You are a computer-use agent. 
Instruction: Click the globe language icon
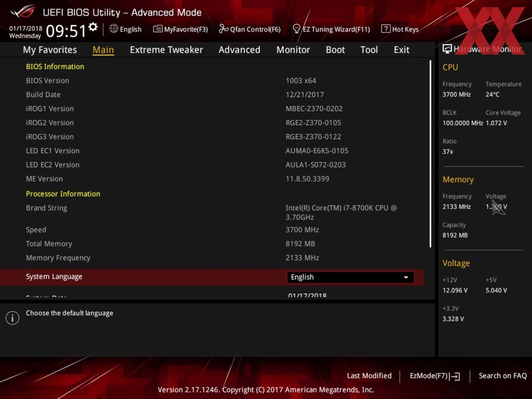coord(114,29)
